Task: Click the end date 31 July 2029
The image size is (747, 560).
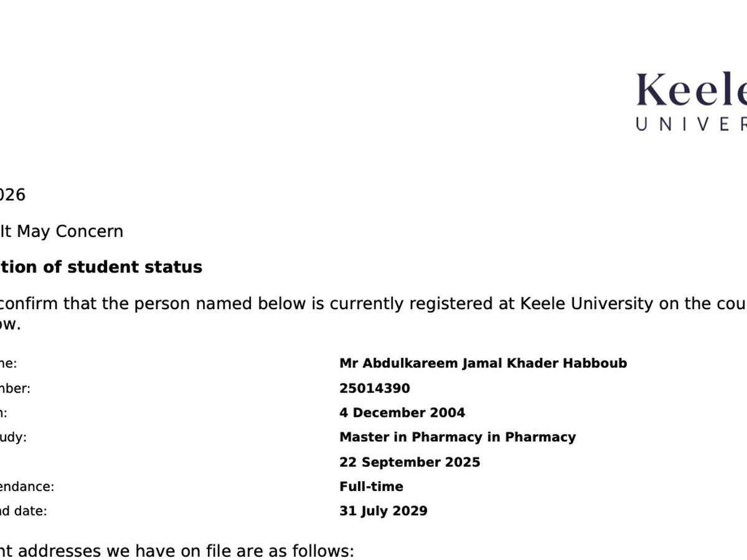Action: click(383, 511)
